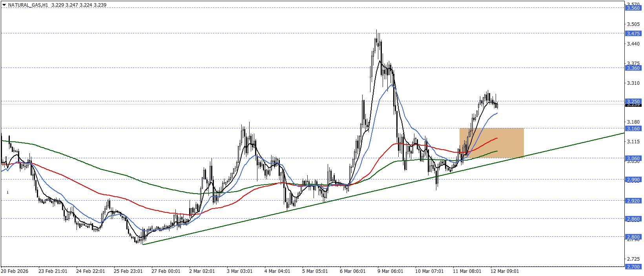Select the 4 Mar 04:01 time axis label
644x276 pixels.
[x=277, y=271]
